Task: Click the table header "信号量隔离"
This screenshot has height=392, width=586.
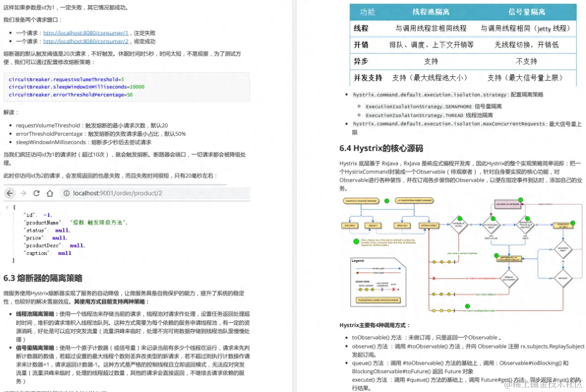Action: point(526,12)
